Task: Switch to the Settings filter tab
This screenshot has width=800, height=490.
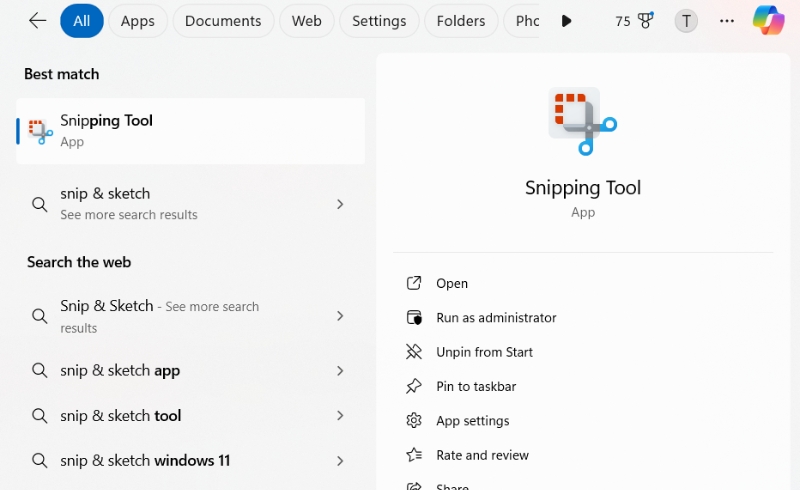Action: 379,21
